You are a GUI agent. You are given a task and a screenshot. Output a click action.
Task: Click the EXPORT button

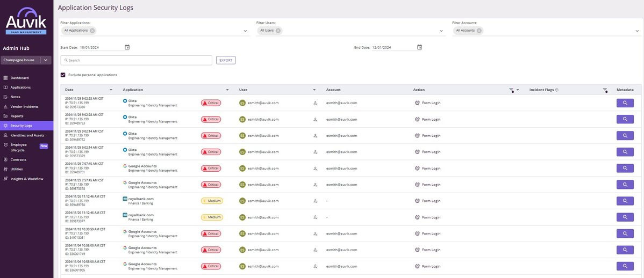[226, 60]
